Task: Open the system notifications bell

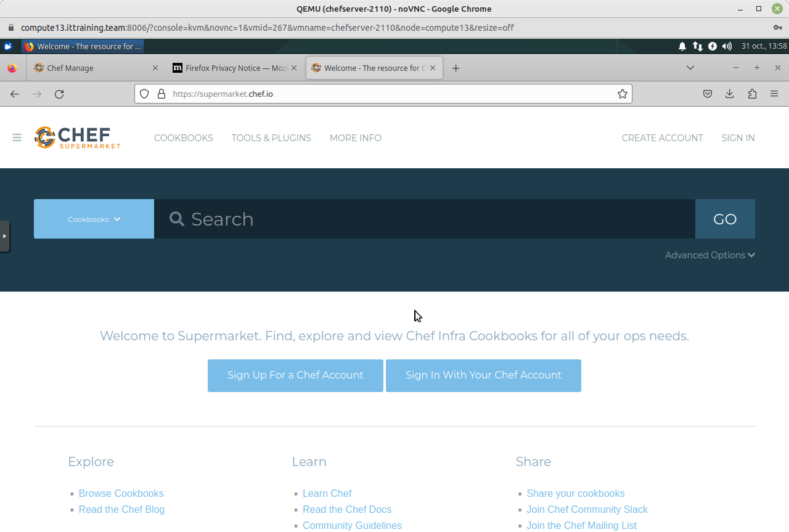Action: (682, 46)
